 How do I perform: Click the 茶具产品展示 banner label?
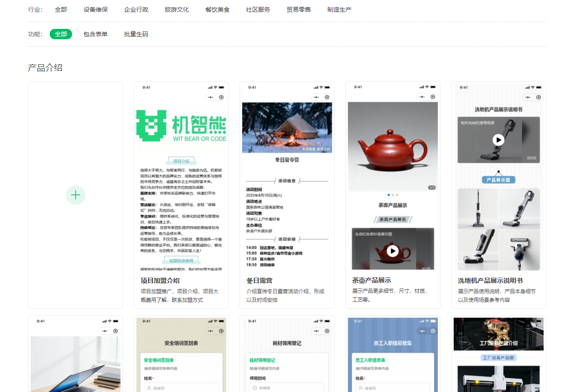pos(393,220)
